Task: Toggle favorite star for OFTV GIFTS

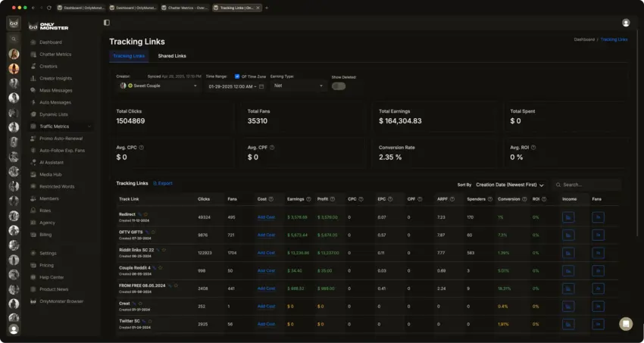Action: (153, 232)
